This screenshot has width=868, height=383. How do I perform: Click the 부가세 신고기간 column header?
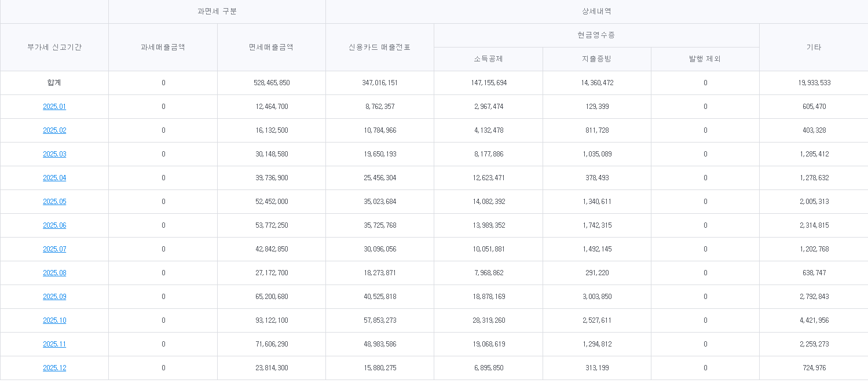(54, 48)
